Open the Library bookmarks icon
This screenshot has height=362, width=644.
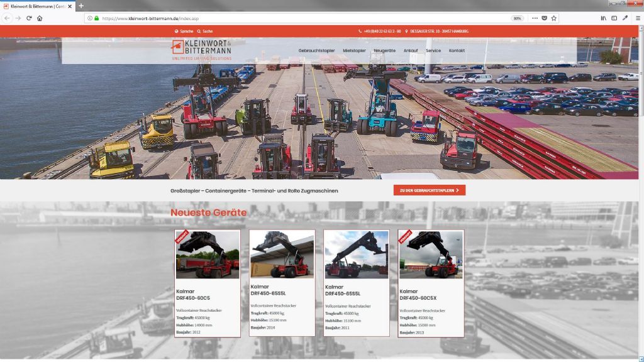(603, 18)
